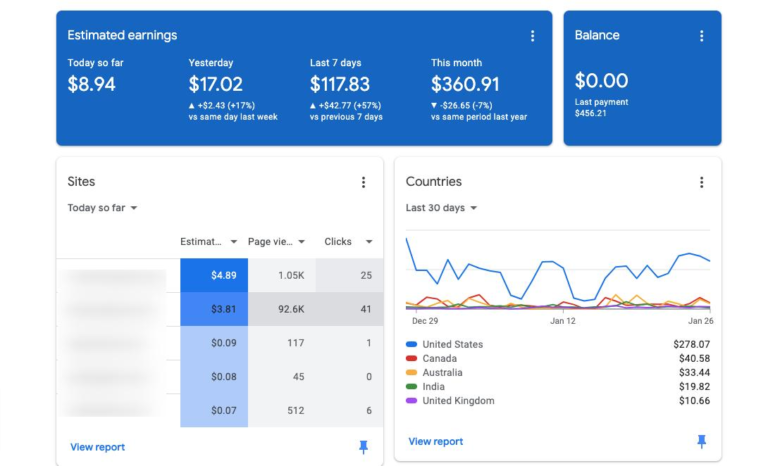Expand the Last 30 days period dropdown

[x=441, y=208]
